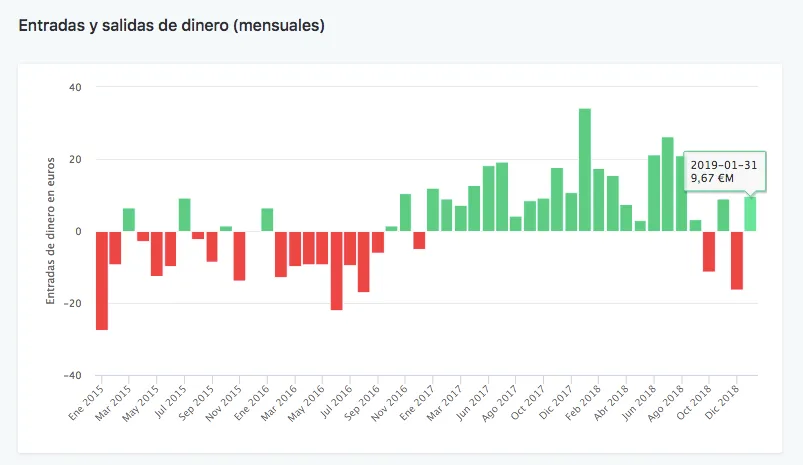Click the green bar above Jul 2015
The width and height of the screenshot is (803, 465).
(x=185, y=215)
